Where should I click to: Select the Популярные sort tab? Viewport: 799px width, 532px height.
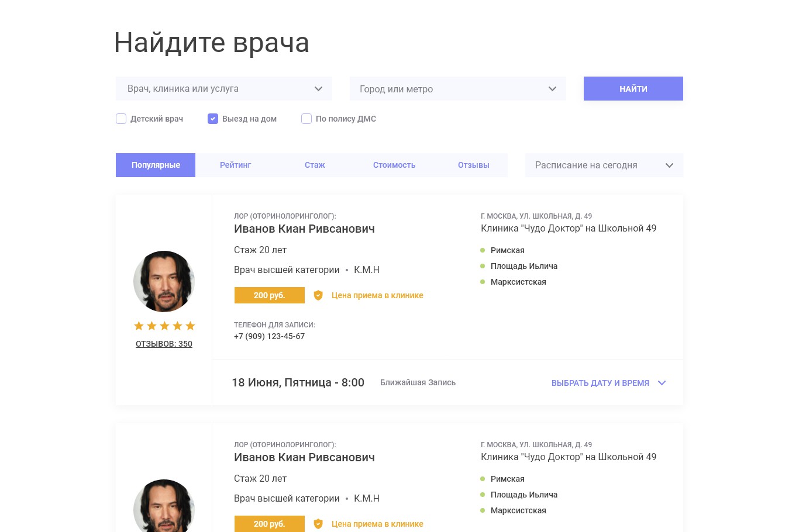pyautogui.click(x=156, y=165)
